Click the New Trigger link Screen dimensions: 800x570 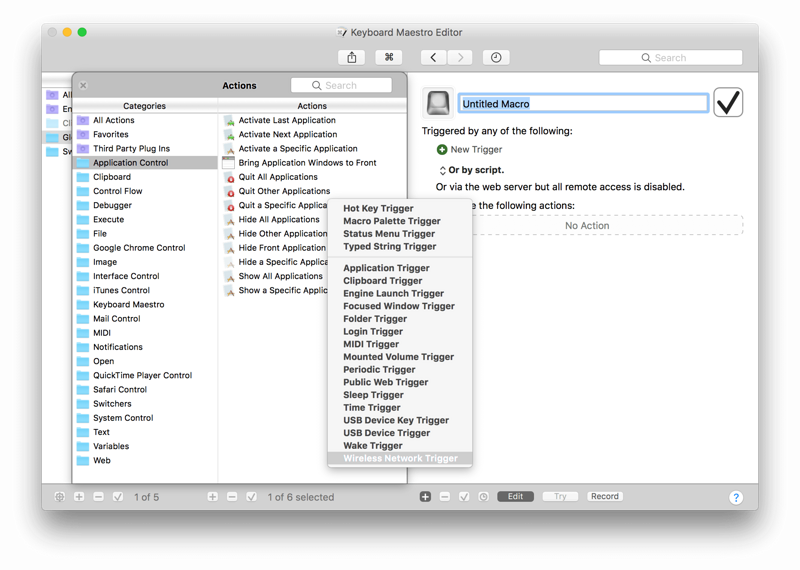(x=476, y=150)
